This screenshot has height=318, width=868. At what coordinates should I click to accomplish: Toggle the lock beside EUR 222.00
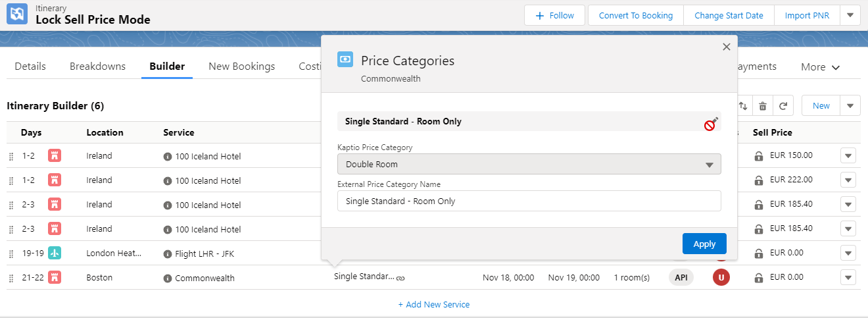pos(759,180)
